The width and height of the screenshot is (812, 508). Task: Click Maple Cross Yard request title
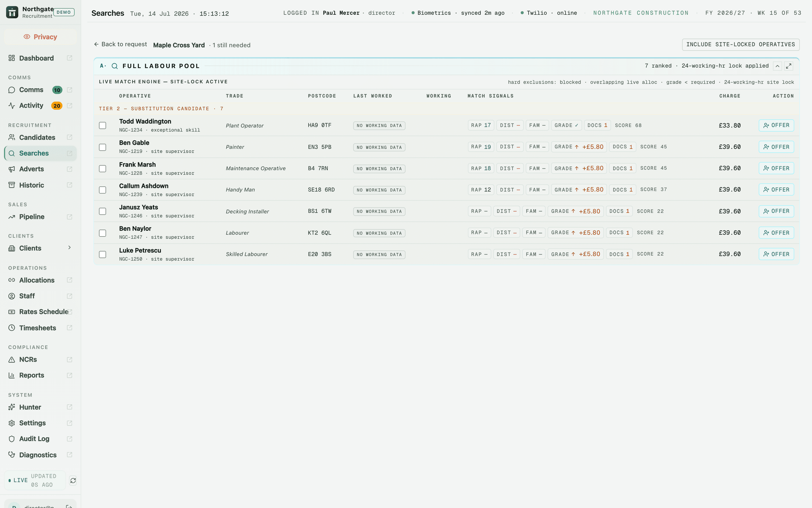click(179, 45)
